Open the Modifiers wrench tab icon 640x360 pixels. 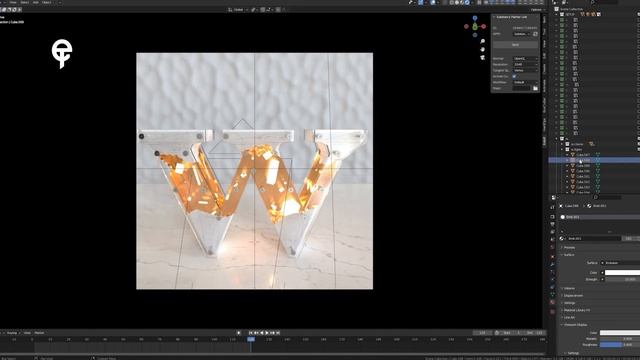tap(553, 264)
